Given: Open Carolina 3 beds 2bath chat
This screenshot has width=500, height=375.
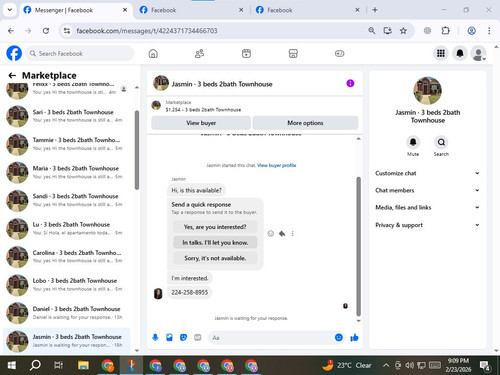Looking at the screenshot, I should pyautogui.click(x=67, y=257).
